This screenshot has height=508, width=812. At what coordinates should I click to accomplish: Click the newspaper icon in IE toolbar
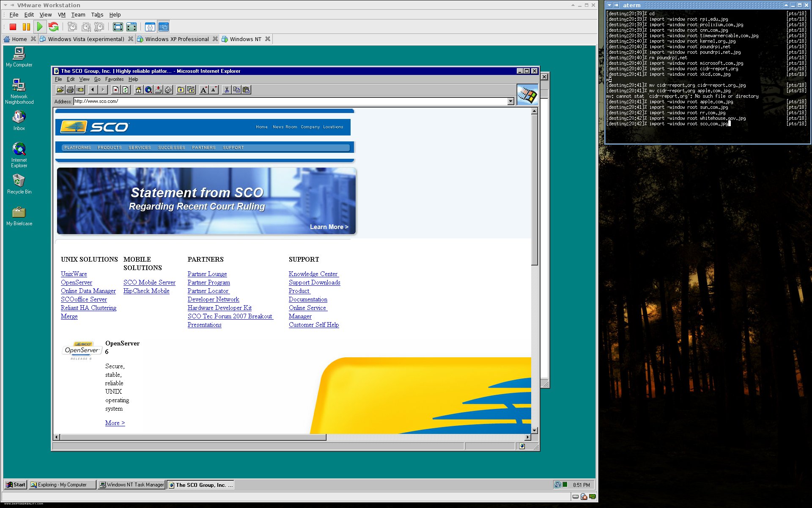click(x=168, y=90)
